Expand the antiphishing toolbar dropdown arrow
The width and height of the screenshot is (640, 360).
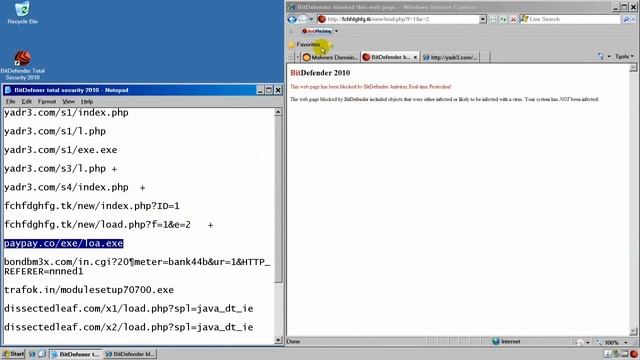[336, 31]
